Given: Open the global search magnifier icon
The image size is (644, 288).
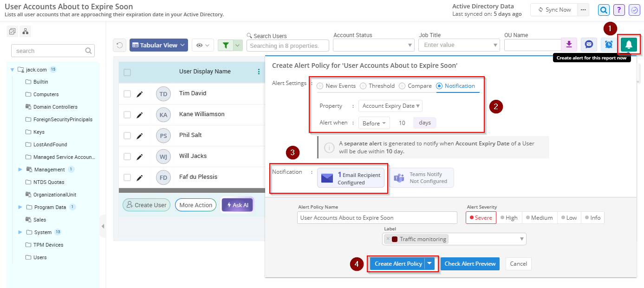Looking at the screenshot, I should point(603,9).
